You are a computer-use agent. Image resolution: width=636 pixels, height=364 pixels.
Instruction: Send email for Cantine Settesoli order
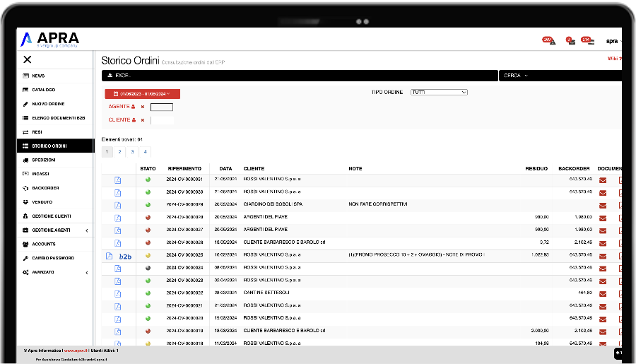point(603,294)
